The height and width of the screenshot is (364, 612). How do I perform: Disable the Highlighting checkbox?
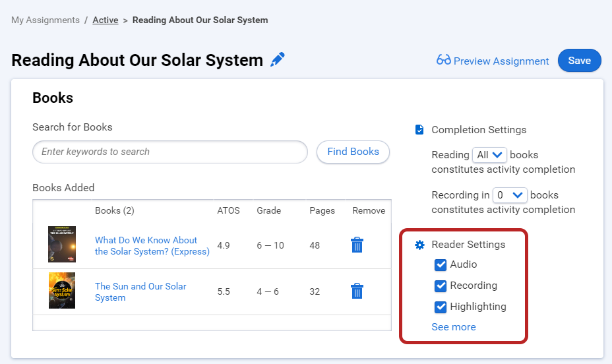coord(441,307)
